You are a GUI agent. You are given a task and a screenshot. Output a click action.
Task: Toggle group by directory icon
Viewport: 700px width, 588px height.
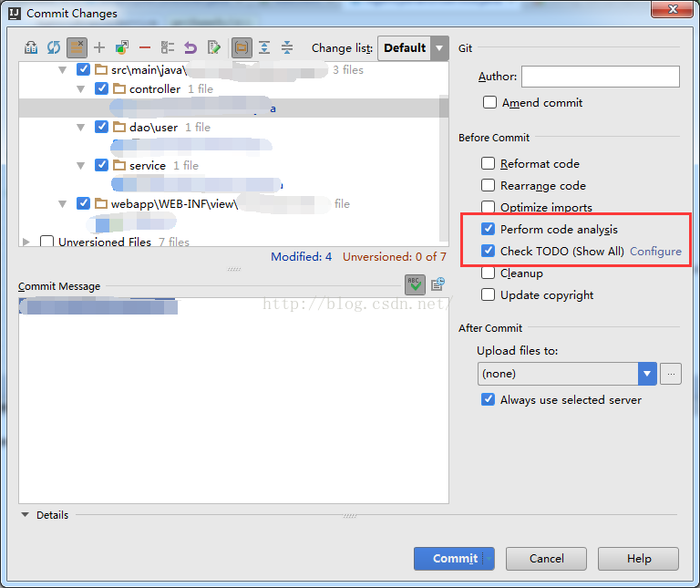242,47
